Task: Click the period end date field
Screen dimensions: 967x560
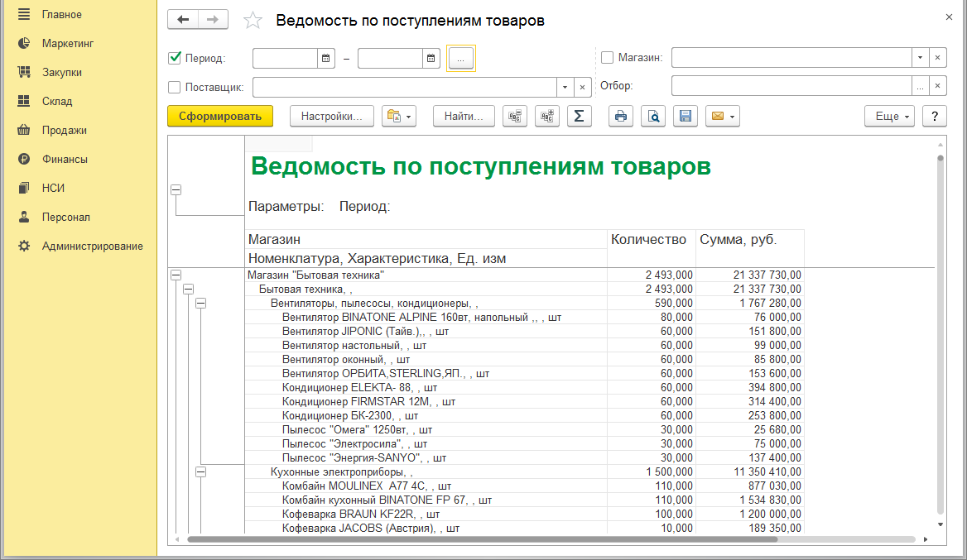Action: click(391, 58)
